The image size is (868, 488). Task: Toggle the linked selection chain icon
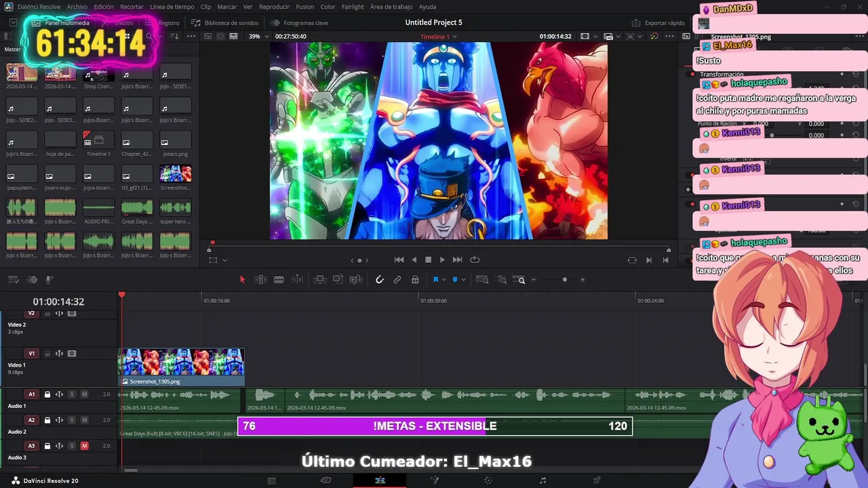[397, 279]
